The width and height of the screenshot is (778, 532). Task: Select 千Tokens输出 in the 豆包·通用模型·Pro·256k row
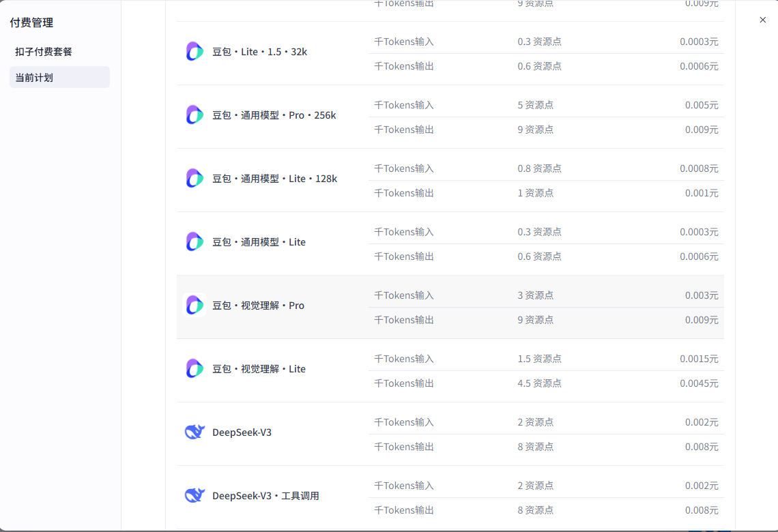pos(404,130)
